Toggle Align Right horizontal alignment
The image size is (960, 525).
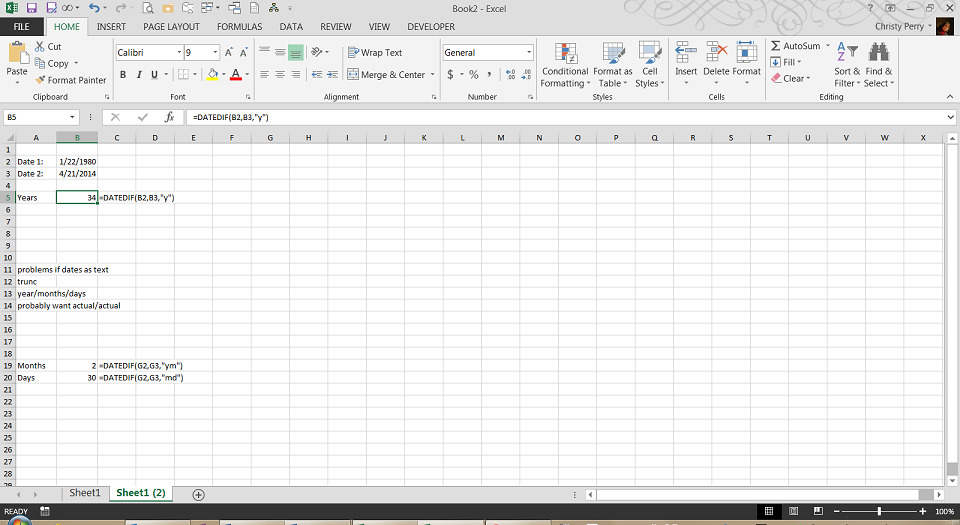click(296, 75)
